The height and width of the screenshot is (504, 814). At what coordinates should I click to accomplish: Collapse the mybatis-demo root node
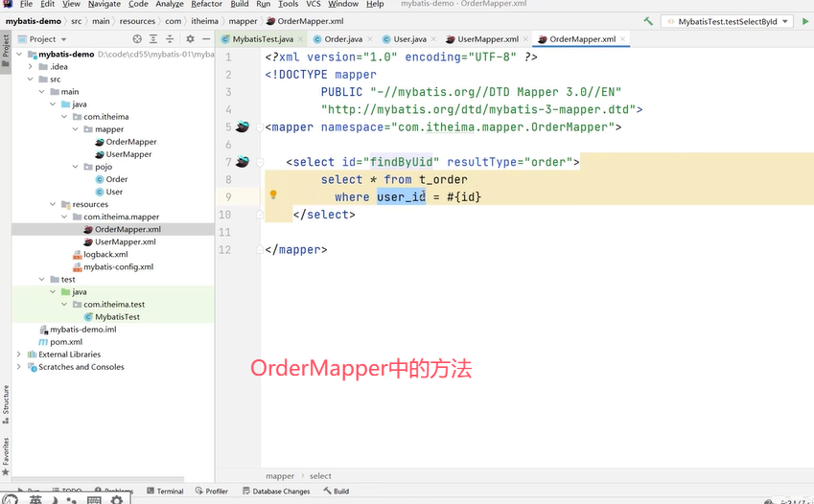pyautogui.click(x=19, y=54)
